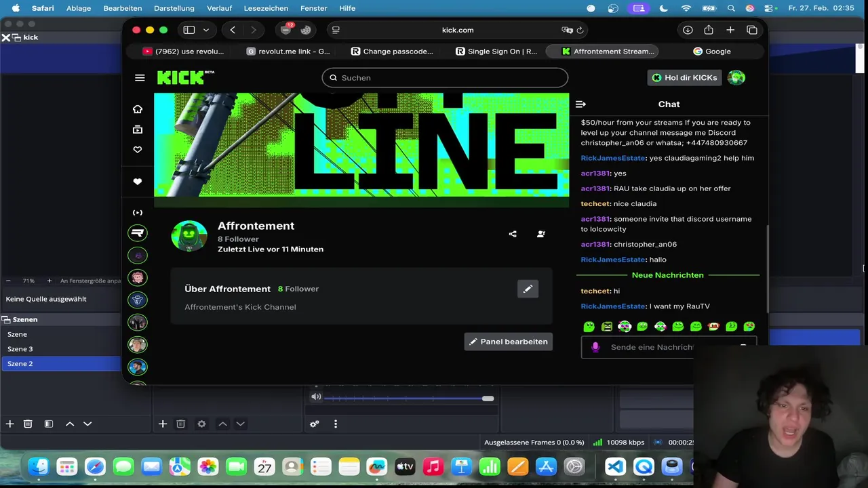
Task: Open the OBS audio mixer three-dot menu
Action: [336, 424]
